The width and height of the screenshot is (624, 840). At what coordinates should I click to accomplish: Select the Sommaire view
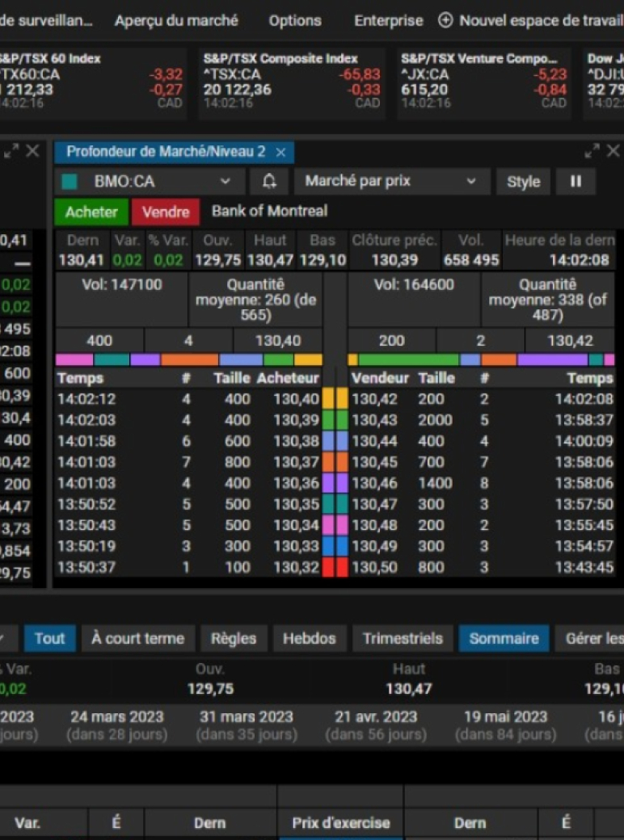504,638
